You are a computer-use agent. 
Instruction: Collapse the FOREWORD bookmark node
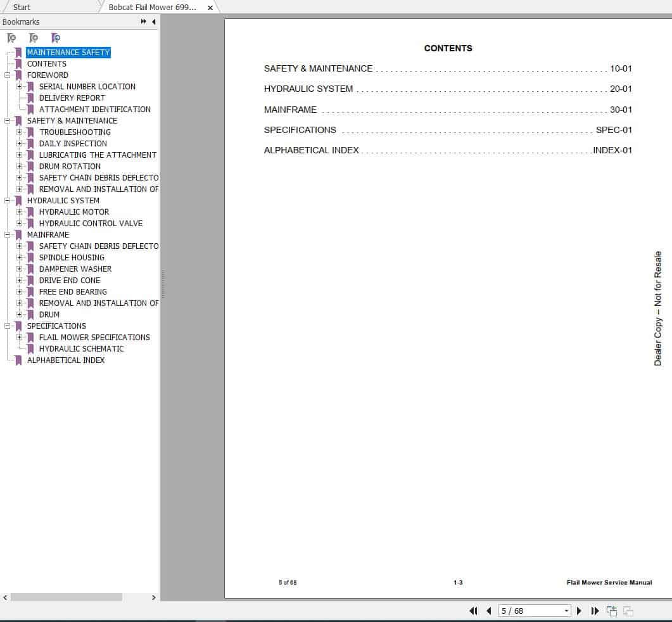(8, 75)
